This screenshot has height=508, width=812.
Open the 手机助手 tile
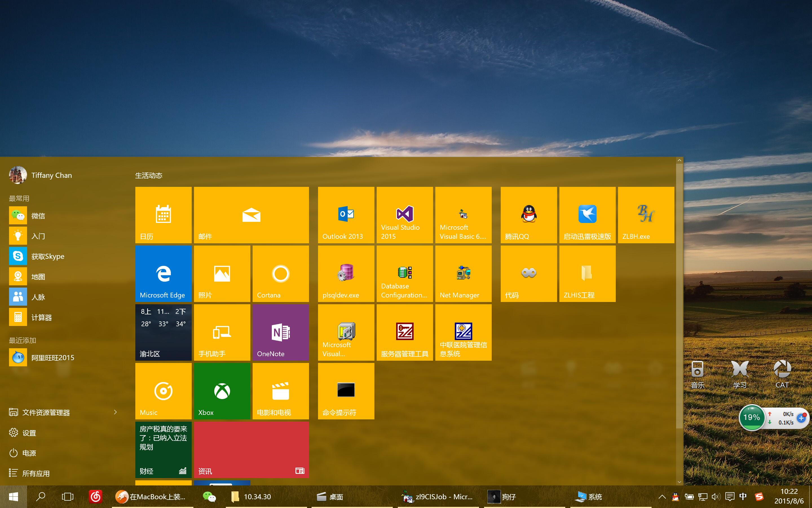222,332
